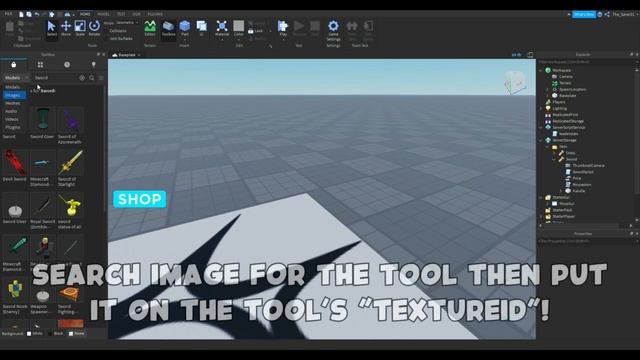Select the Sword Noob enemy thumbnail
Screen dimensions: 640x360
point(15,290)
